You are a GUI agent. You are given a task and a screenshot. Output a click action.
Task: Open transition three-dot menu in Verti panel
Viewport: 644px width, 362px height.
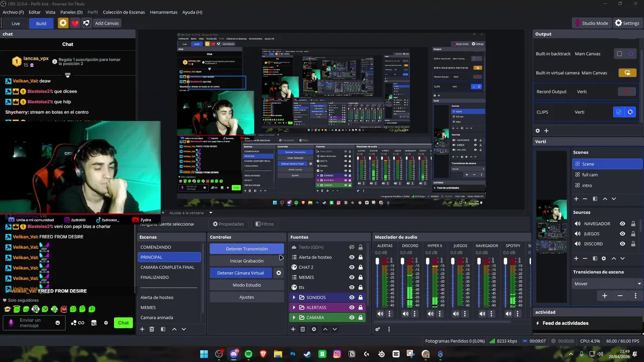point(635,296)
